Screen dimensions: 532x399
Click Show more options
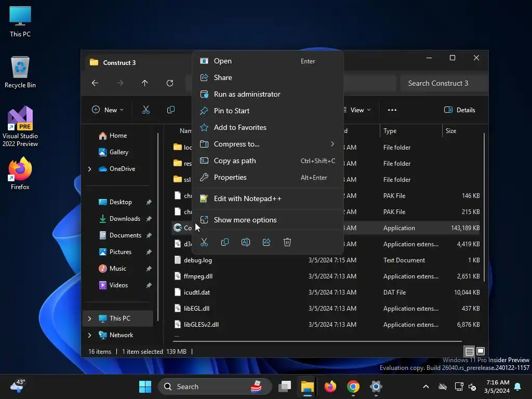click(x=268, y=220)
